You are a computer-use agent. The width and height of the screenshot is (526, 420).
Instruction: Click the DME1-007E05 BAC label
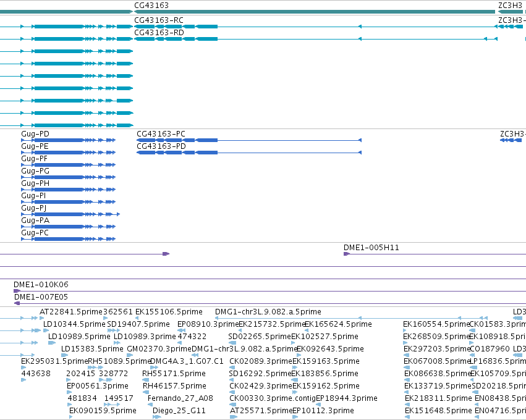(41, 297)
